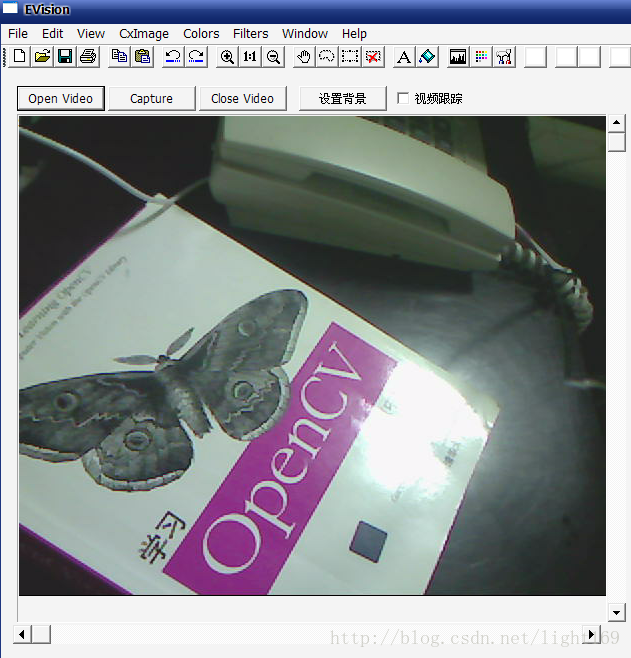Screen dimensions: 631x658
Task: Open the File menu
Action: click(18, 34)
